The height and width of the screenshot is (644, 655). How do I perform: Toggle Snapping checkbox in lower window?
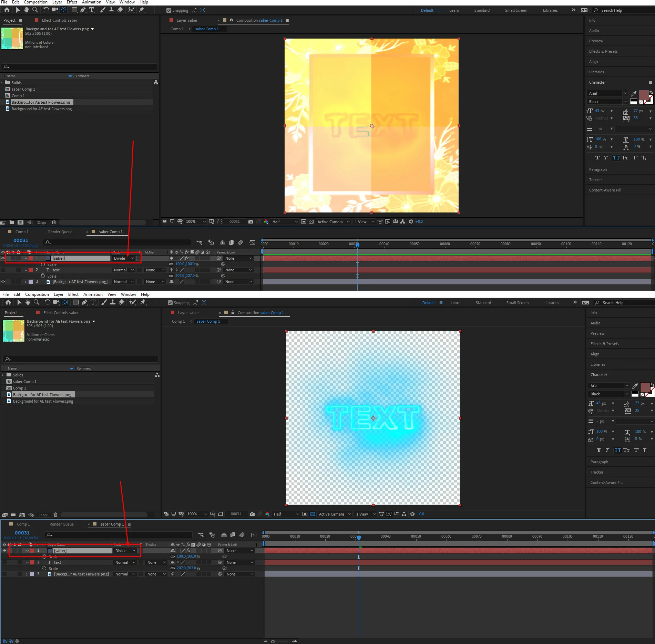tap(170, 303)
